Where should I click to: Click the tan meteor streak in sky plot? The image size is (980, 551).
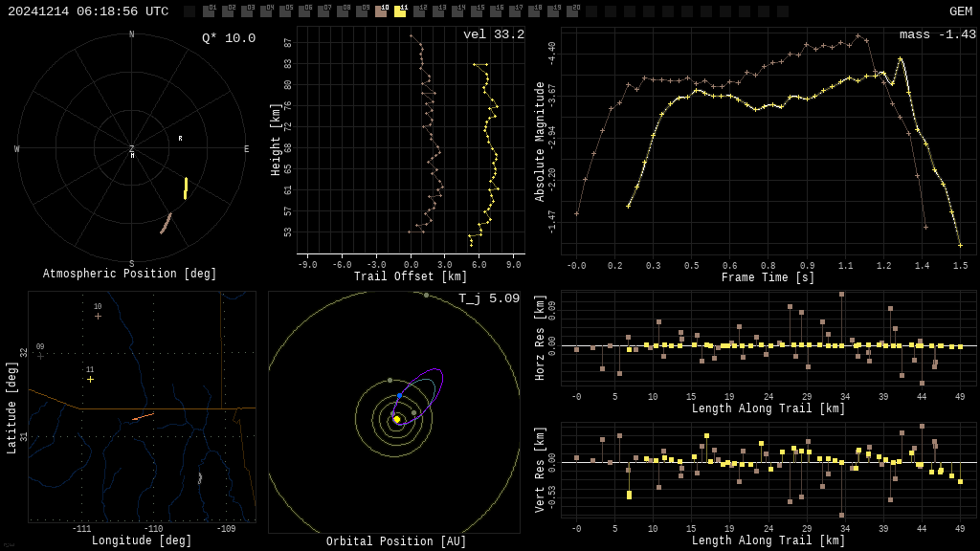click(x=166, y=224)
